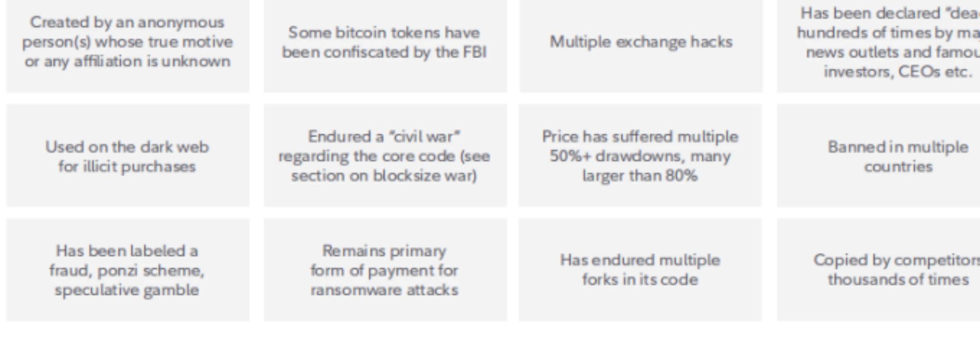980x337 pixels.
Task: Click the text 'thousands of times'
Action: coord(898,279)
